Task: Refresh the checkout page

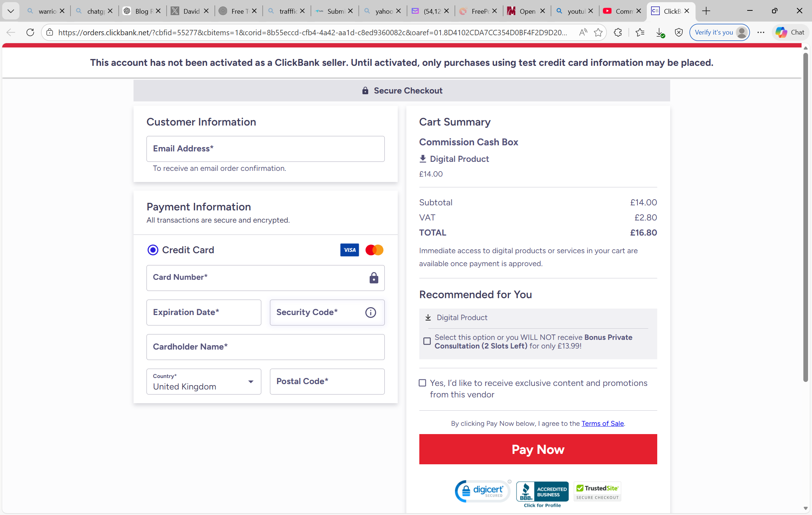Action: [30, 32]
